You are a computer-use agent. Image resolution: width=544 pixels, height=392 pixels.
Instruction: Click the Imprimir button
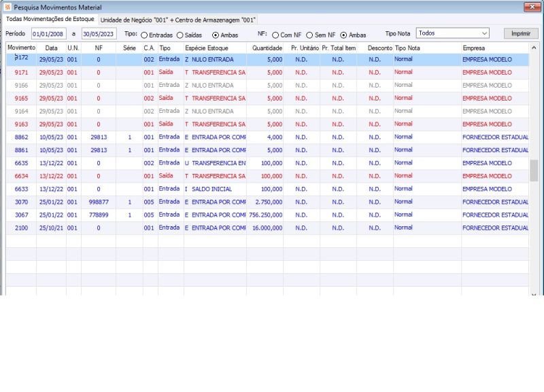(x=521, y=33)
